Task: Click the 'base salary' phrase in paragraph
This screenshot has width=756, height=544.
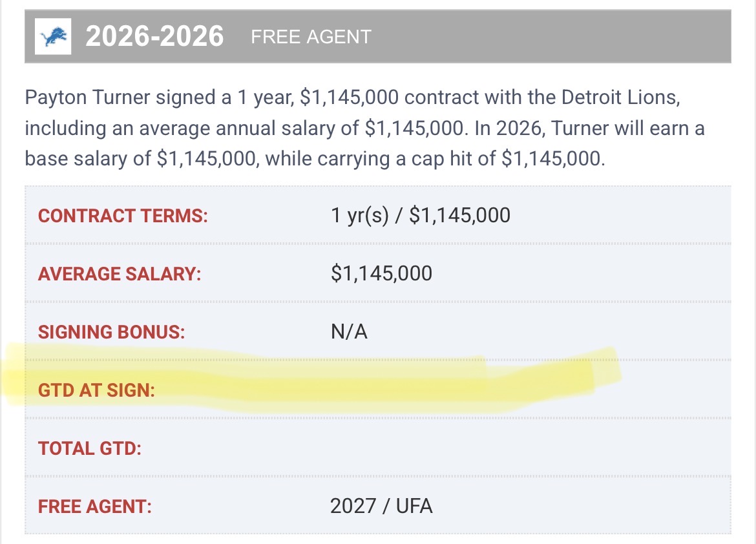Action: [x=89, y=159]
